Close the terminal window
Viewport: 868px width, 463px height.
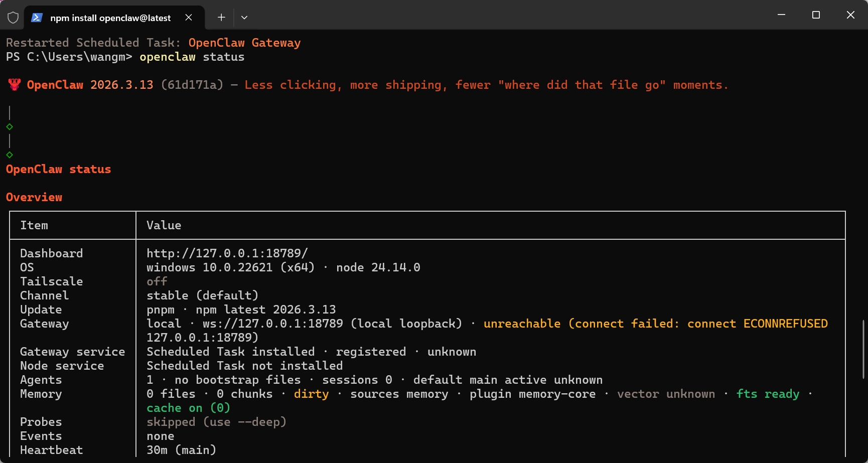click(850, 15)
